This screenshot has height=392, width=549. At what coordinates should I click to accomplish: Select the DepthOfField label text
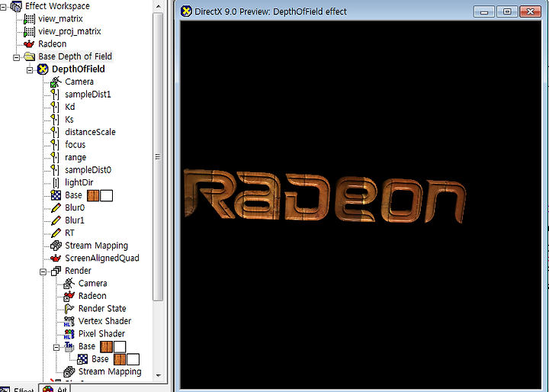coord(79,69)
